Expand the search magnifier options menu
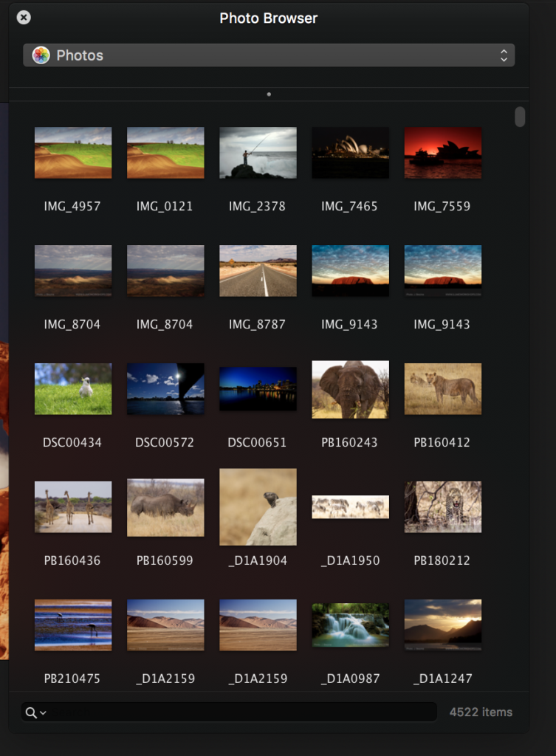 pyautogui.click(x=35, y=712)
